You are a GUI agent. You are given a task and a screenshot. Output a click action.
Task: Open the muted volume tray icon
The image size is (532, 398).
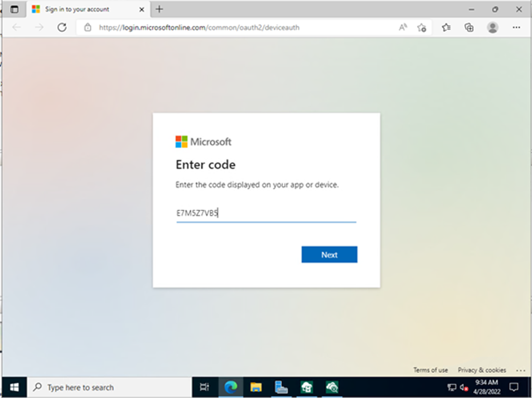(464, 387)
